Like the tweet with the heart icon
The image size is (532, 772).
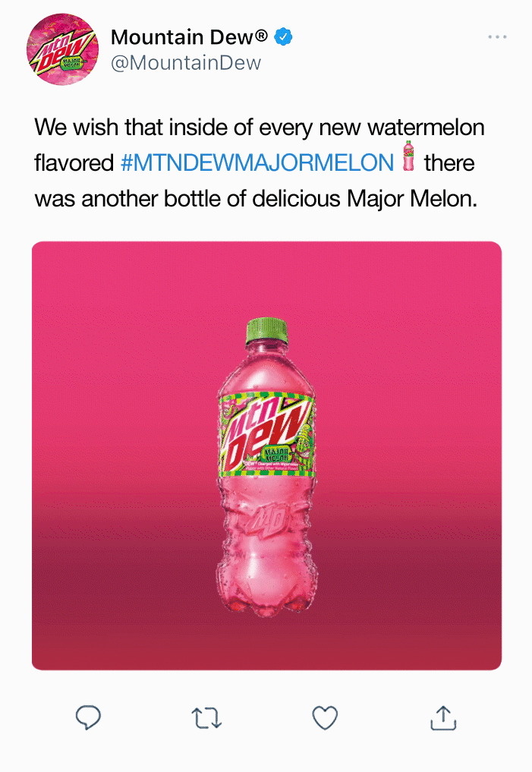pos(325,718)
